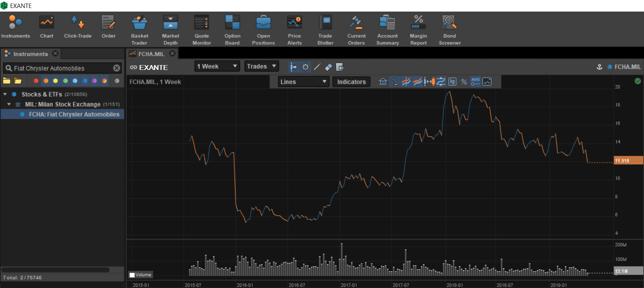The width and height of the screenshot is (644, 288).
Task: Click the green checkmark status icon on chart
Action: tap(638, 81)
